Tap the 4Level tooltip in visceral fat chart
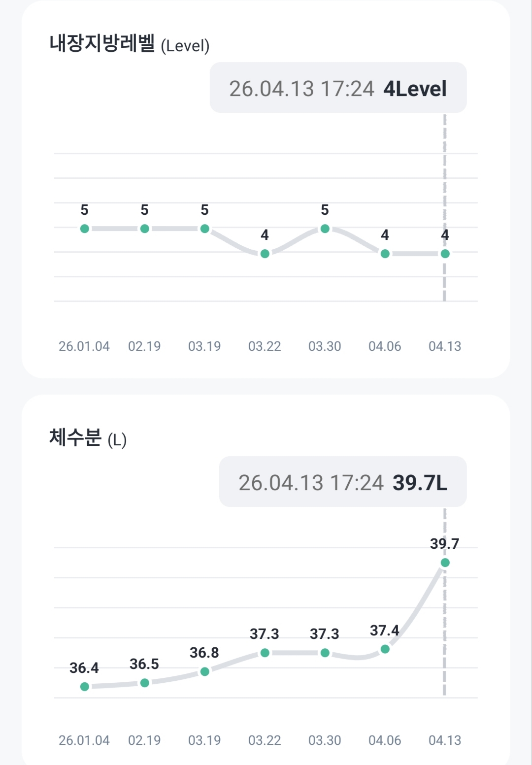The width and height of the screenshot is (532, 765). (x=338, y=88)
